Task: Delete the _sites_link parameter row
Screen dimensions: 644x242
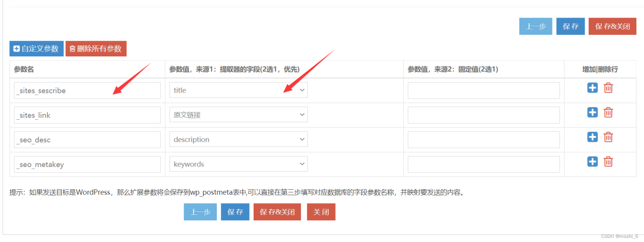Action: (608, 112)
